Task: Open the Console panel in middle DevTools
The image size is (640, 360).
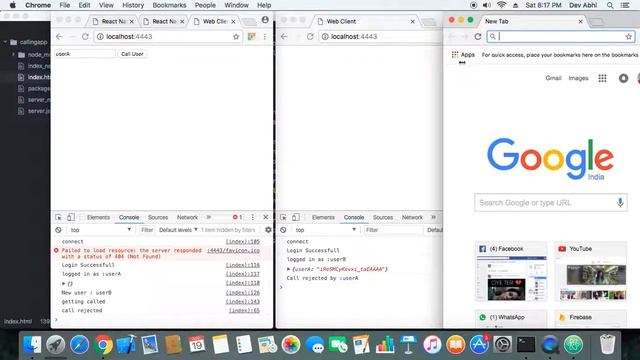Action: 354,218
